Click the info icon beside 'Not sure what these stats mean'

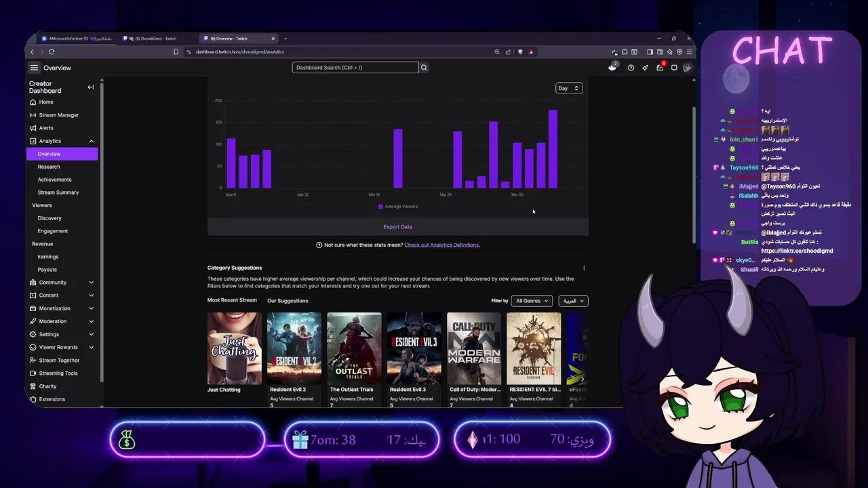[319, 245]
